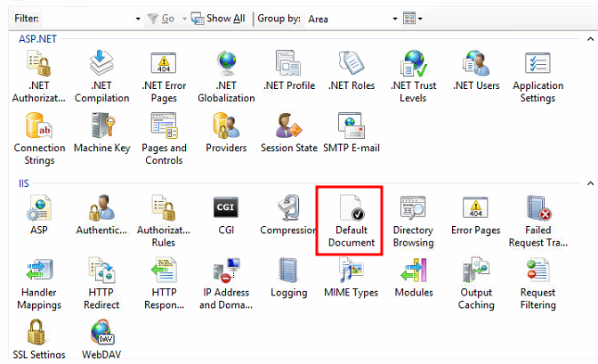Open Application Settings feature
Image resolution: width=598 pixels, height=364 pixels.
[538, 77]
